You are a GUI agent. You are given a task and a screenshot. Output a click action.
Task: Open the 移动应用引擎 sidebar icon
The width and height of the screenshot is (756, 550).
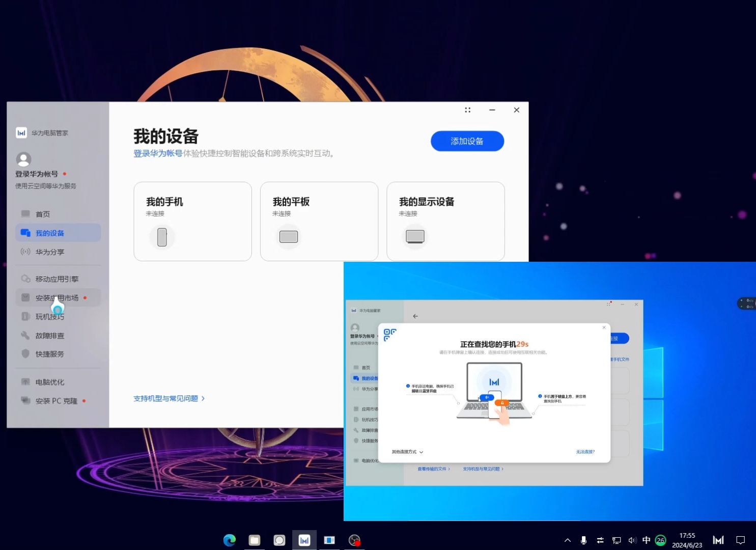25,279
